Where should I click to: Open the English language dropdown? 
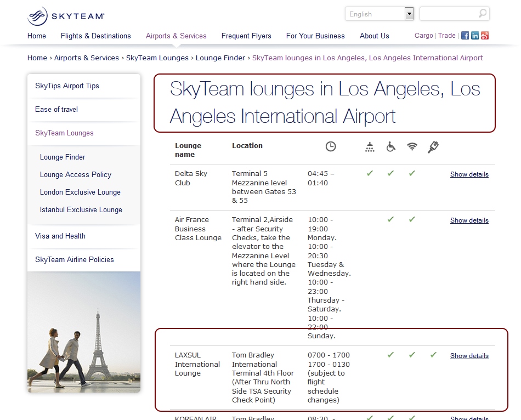tap(376, 13)
